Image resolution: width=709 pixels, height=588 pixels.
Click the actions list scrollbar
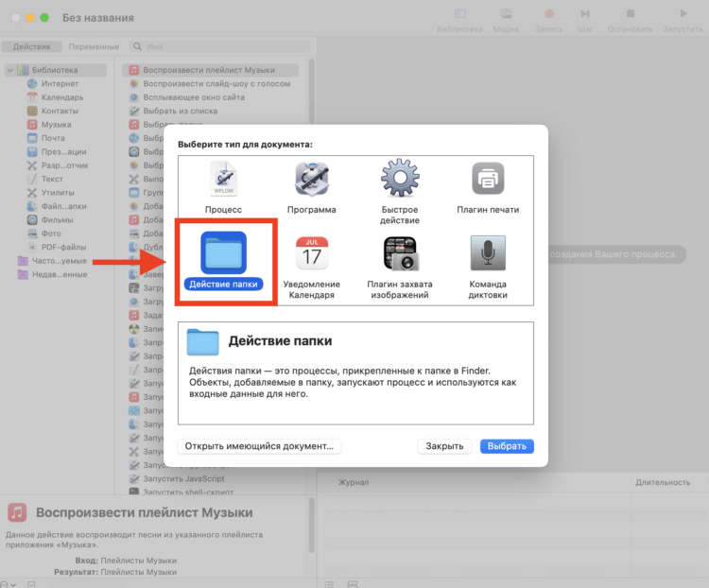[312, 91]
